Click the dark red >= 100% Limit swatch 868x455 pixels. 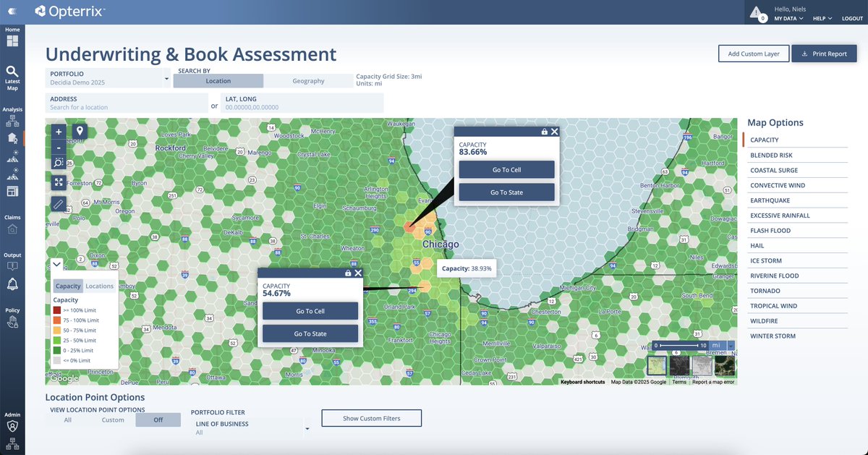click(57, 310)
